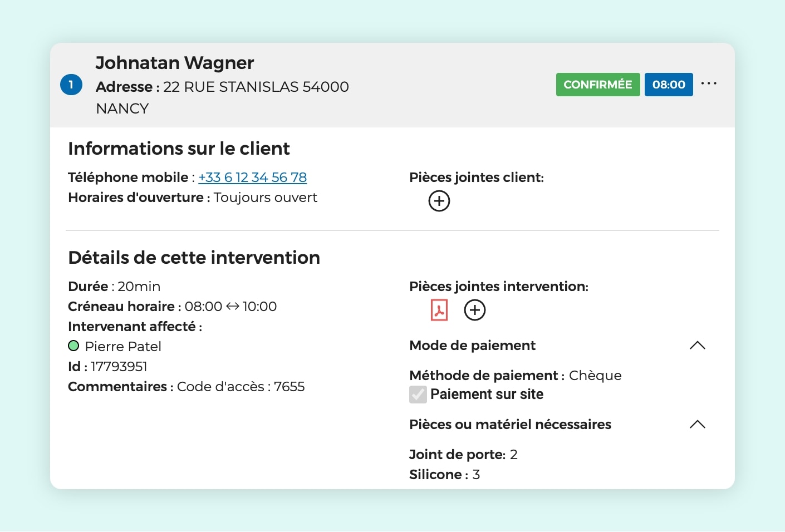Select assigned technician Pierre Patel
785x532 pixels.
point(122,347)
